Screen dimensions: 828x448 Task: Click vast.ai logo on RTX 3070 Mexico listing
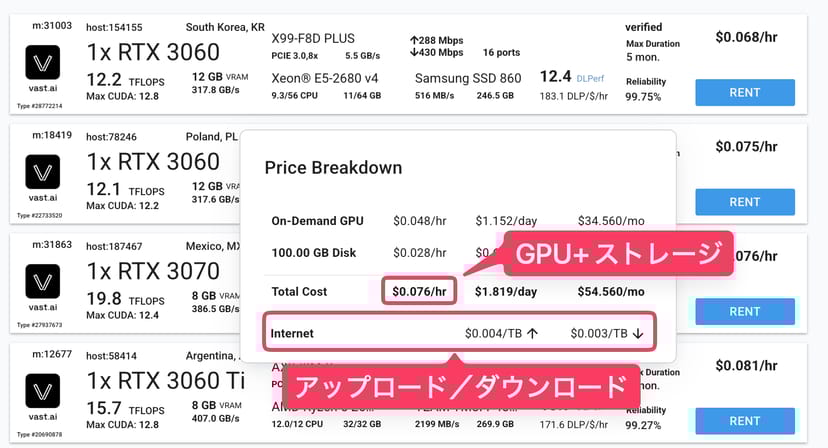tap(42, 283)
